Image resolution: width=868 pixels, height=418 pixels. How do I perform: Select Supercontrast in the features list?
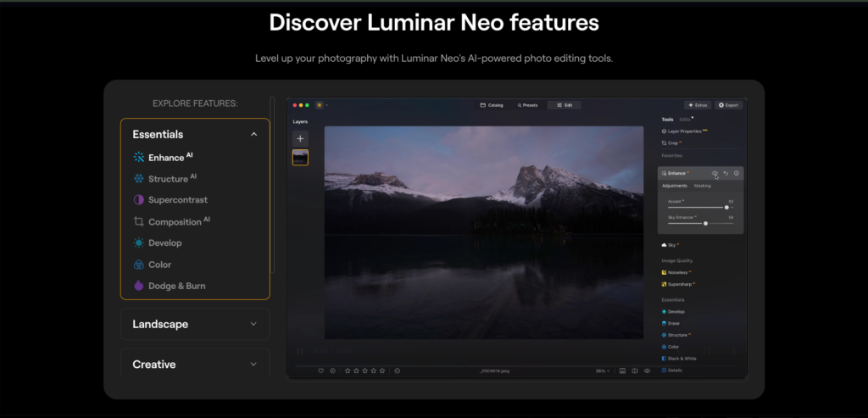178,200
